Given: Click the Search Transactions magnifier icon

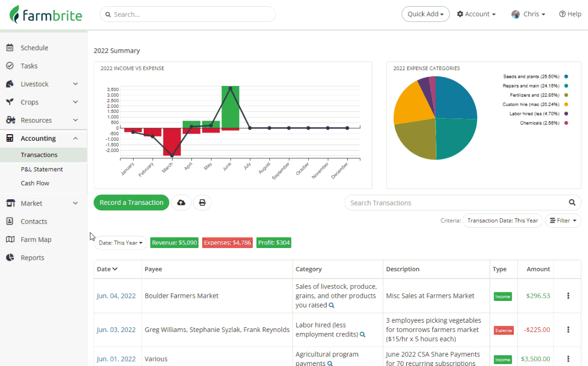Looking at the screenshot, I should click(572, 202).
